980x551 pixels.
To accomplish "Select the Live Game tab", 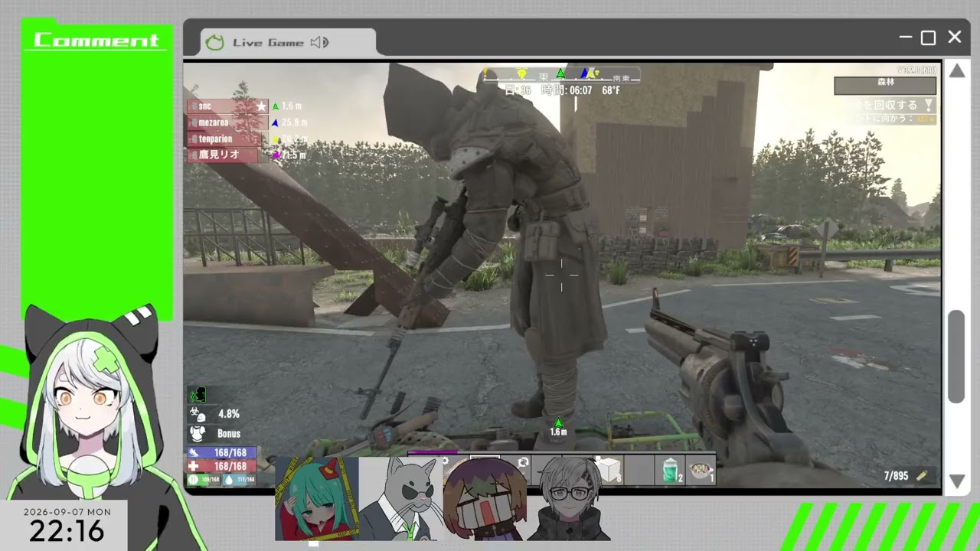I will 288,43.
